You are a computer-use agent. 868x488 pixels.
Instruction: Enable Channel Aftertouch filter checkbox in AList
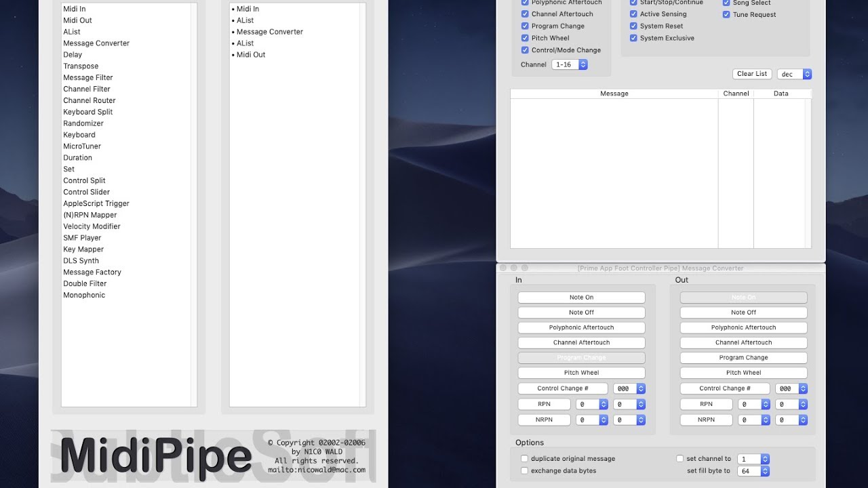tap(525, 14)
